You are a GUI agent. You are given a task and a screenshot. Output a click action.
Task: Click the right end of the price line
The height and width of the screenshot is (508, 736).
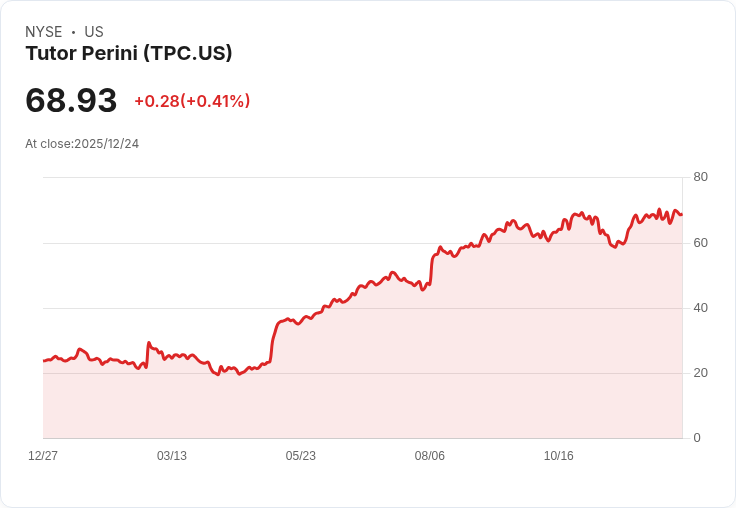[681, 214]
